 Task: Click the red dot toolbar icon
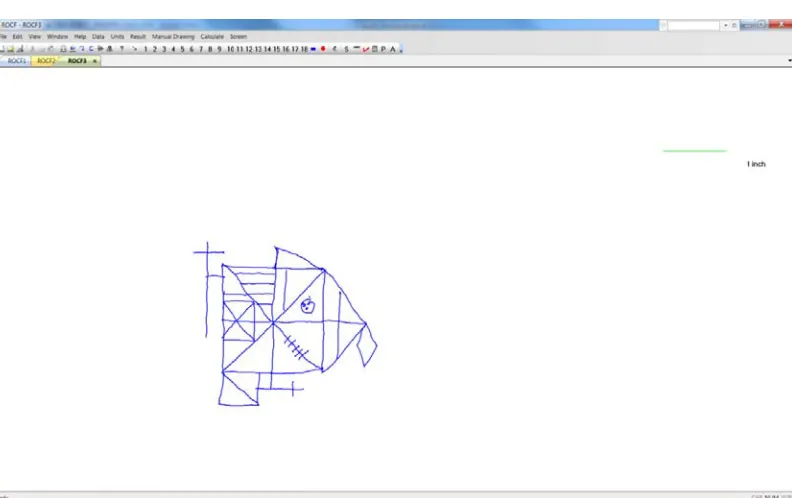click(323, 48)
